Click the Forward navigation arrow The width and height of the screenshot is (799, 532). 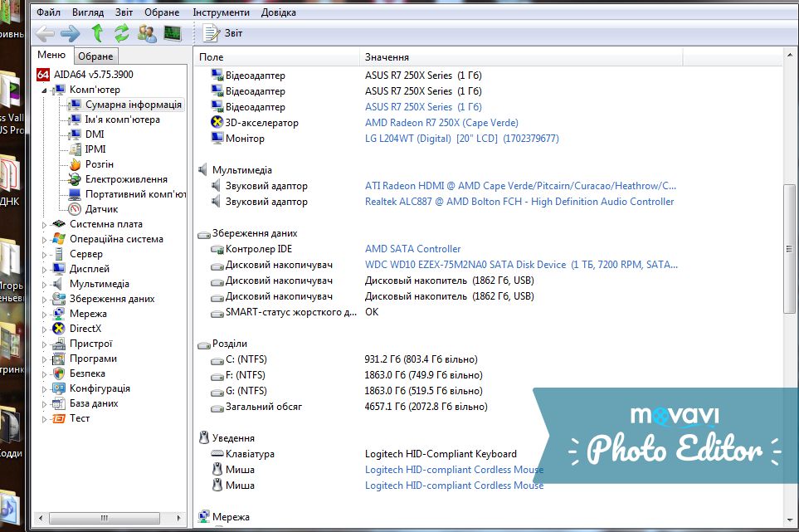pos(70,34)
